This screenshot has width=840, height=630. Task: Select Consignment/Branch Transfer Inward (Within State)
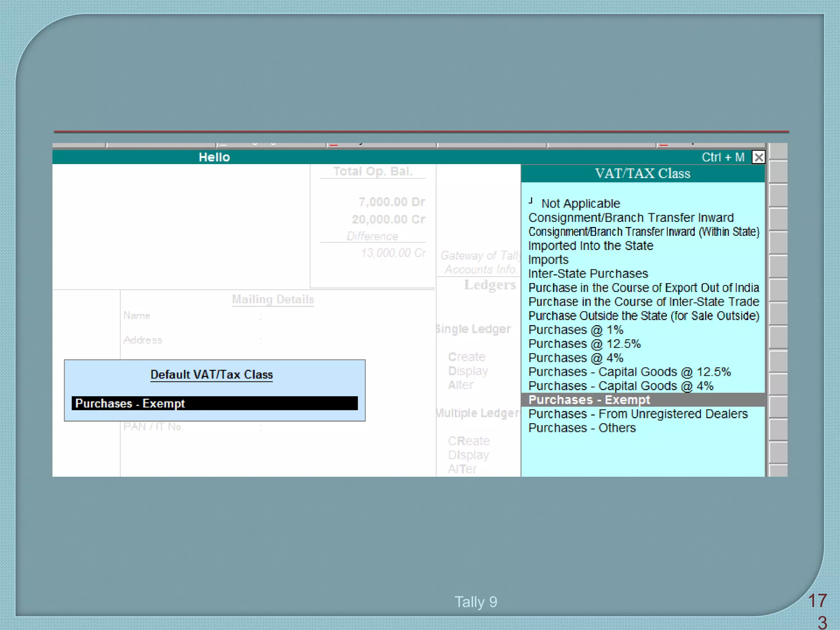click(x=644, y=232)
